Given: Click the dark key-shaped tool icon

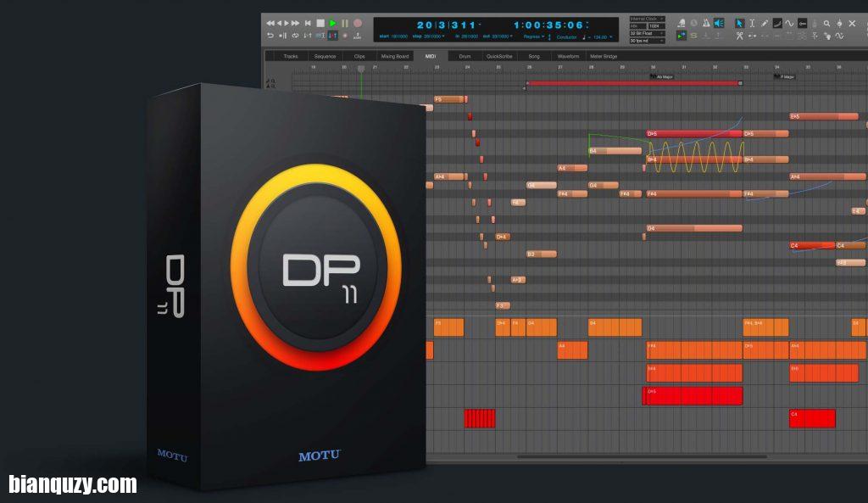Looking at the screenshot, I should pos(802,23).
